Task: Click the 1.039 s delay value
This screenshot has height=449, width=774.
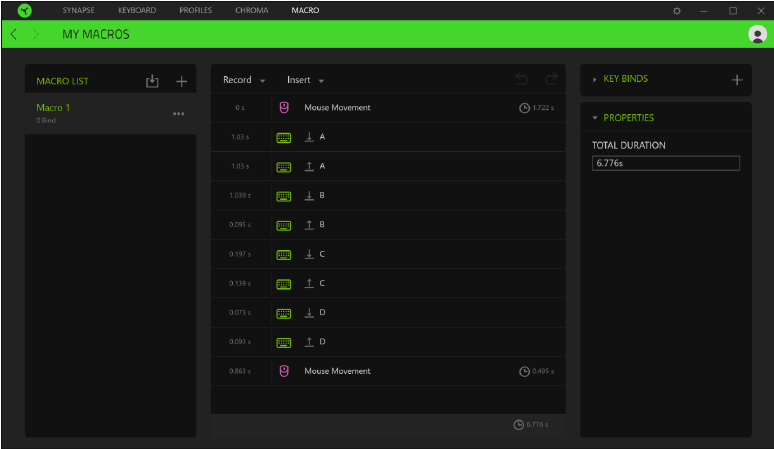Action: click(240, 196)
